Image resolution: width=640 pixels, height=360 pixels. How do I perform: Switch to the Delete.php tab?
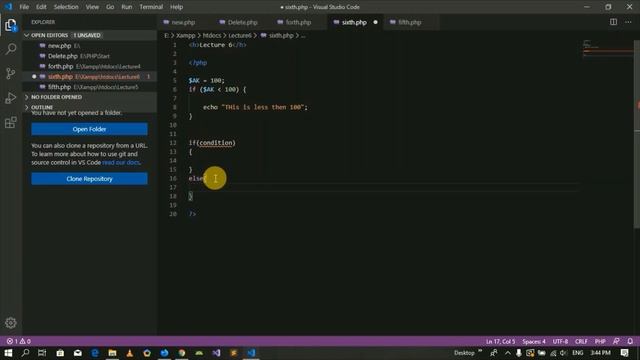pyautogui.click(x=242, y=22)
